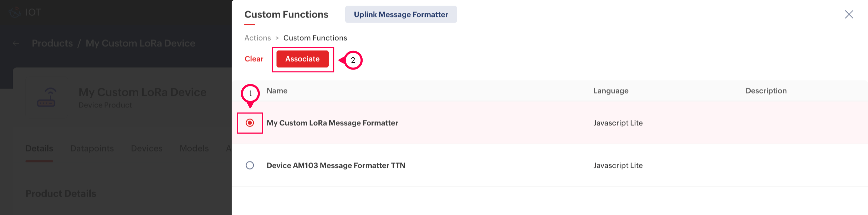Switch to the Datapoints tab

point(92,148)
